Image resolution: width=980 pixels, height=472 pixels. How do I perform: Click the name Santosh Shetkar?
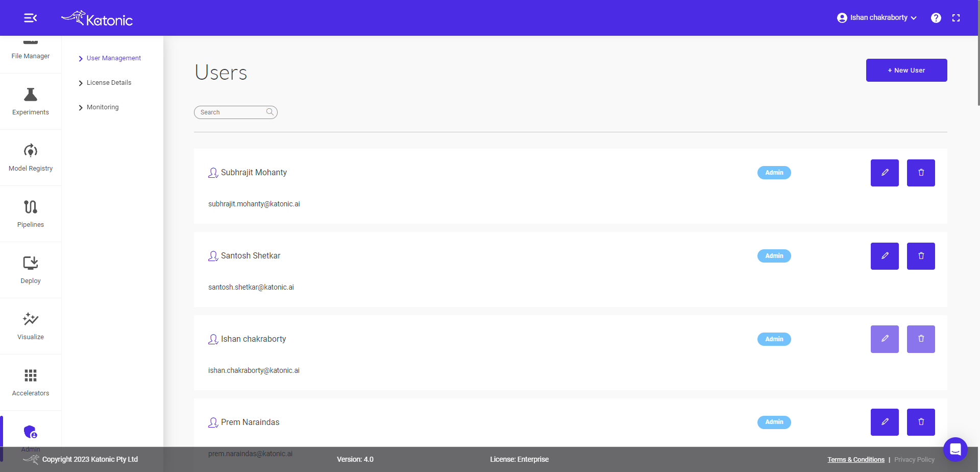[x=251, y=256]
